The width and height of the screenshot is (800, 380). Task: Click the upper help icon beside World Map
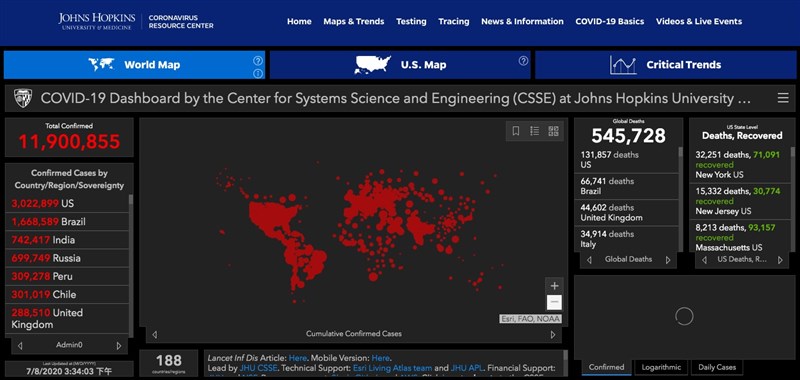click(x=258, y=61)
